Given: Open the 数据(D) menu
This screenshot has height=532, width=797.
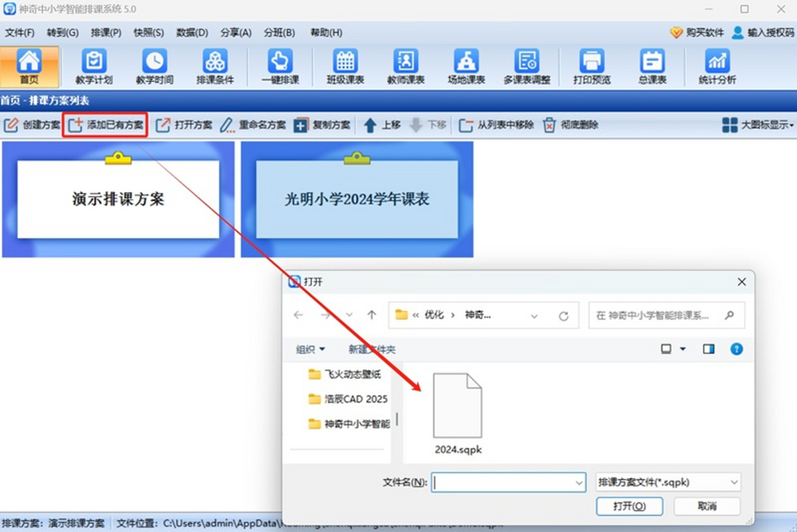Looking at the screenshot, I should [192, 33].
